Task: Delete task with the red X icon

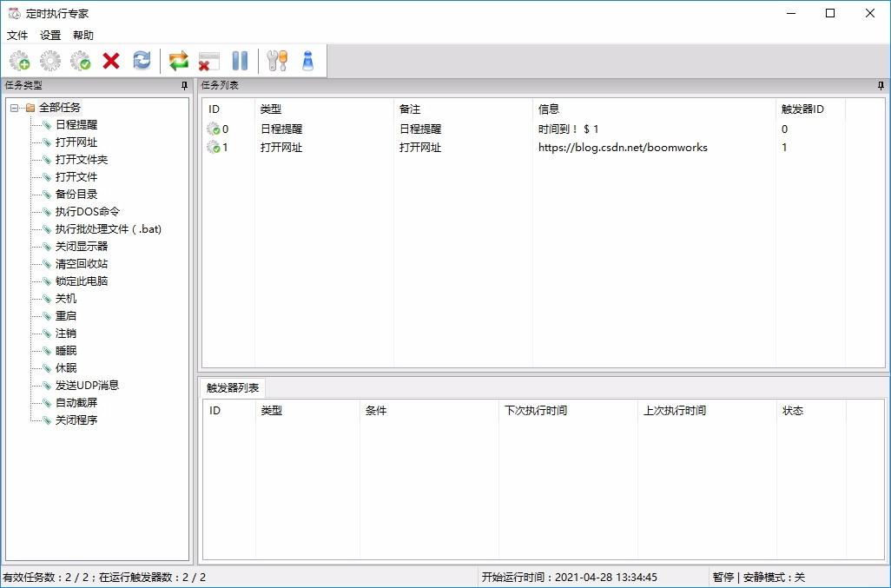Action: 111,61
